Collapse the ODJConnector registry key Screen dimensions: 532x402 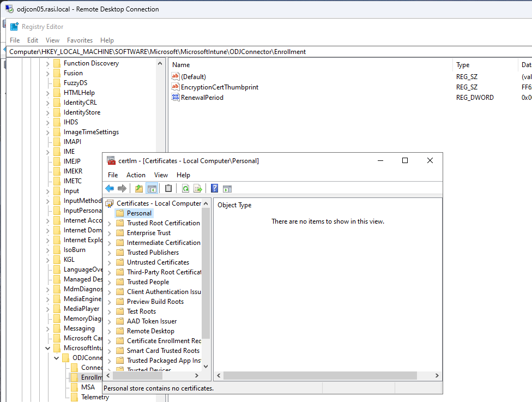56,358
